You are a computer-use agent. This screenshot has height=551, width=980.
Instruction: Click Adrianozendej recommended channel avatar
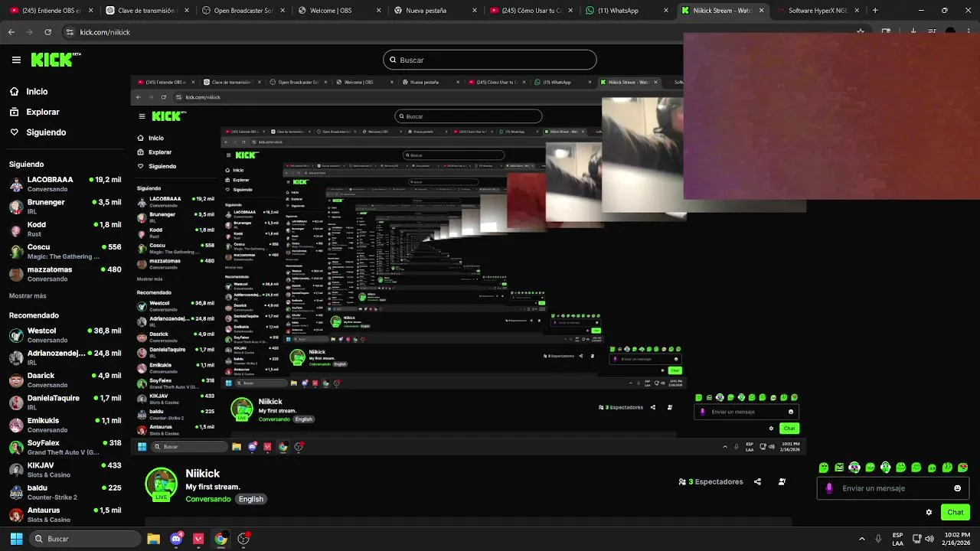[x=16, y=357]
